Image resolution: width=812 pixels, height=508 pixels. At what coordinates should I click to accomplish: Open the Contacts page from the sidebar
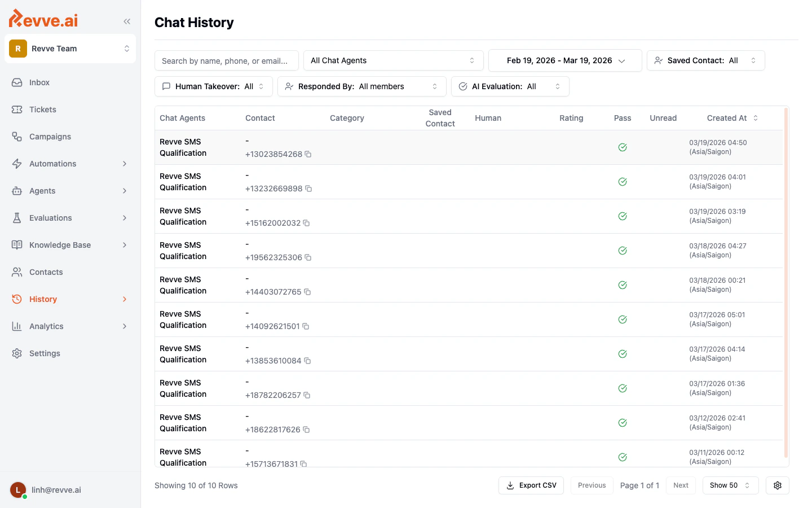(46, 272)
